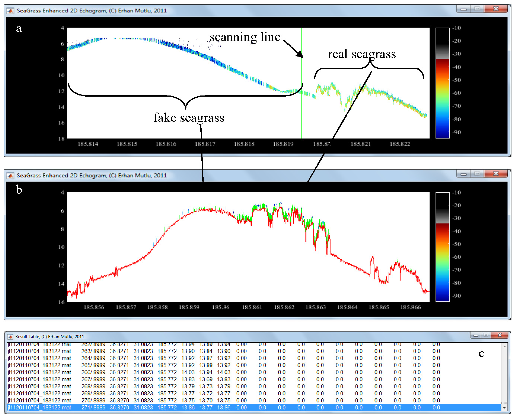Minimize the Result Table window
517x420 pixels.
pyautogui.click(x=475, y=335)
